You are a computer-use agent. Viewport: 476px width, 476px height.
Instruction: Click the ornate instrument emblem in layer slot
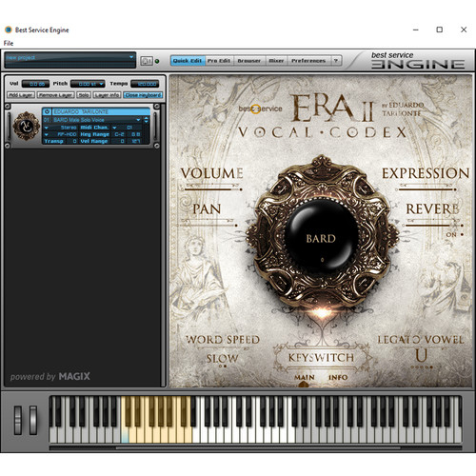tap(27, 126)
